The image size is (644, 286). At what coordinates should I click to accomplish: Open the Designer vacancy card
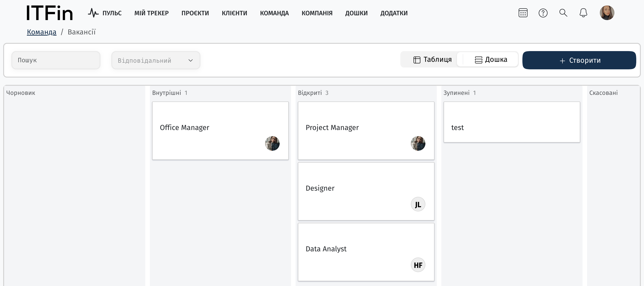(366, 191)
